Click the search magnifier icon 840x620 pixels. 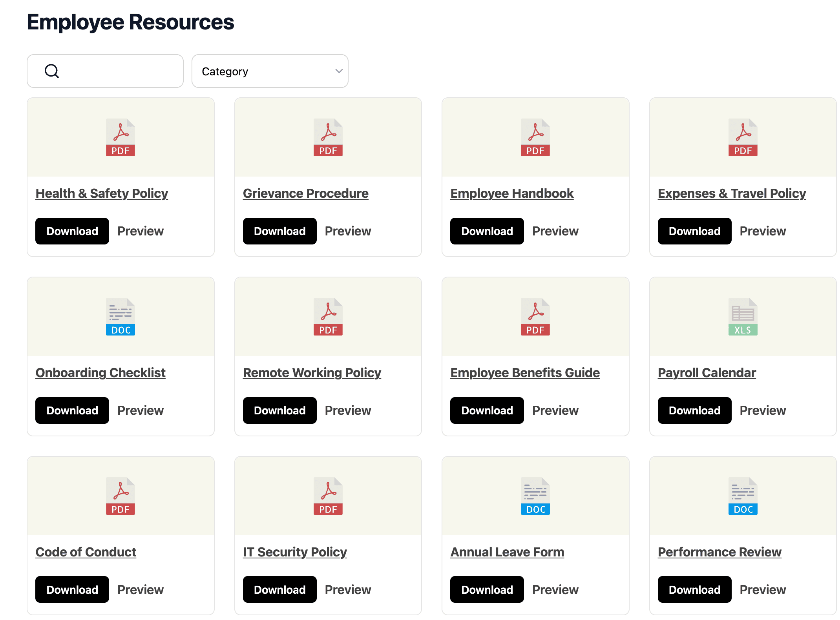point(52,71)
